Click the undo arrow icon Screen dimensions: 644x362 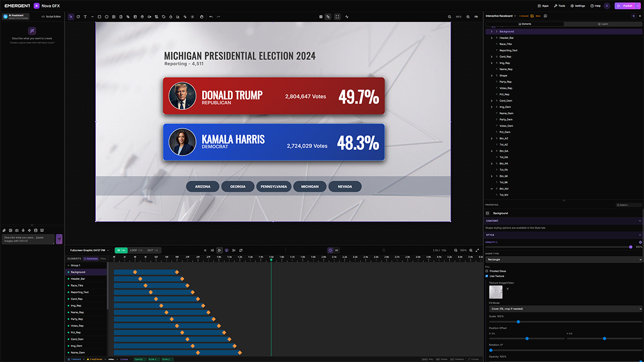(211, 17)
